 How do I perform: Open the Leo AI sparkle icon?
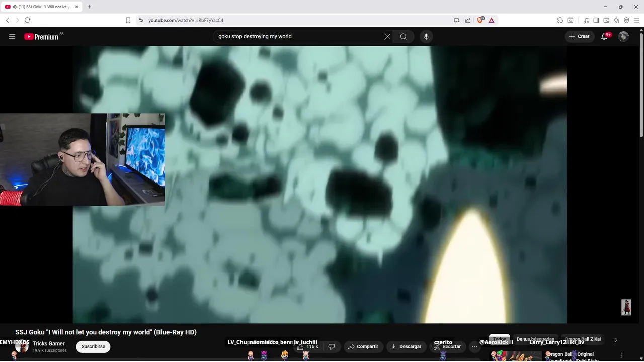tap(616, 20)
